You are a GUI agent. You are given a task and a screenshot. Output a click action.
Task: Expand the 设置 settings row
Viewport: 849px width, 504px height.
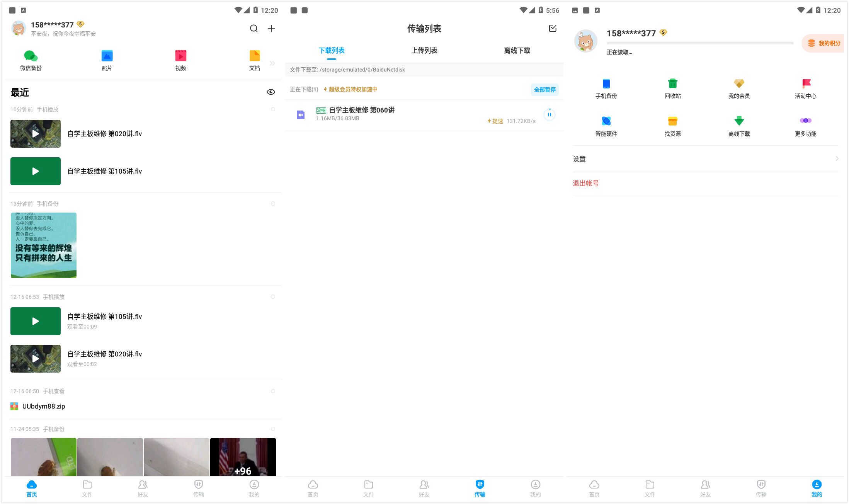click(x=705, y=158)
